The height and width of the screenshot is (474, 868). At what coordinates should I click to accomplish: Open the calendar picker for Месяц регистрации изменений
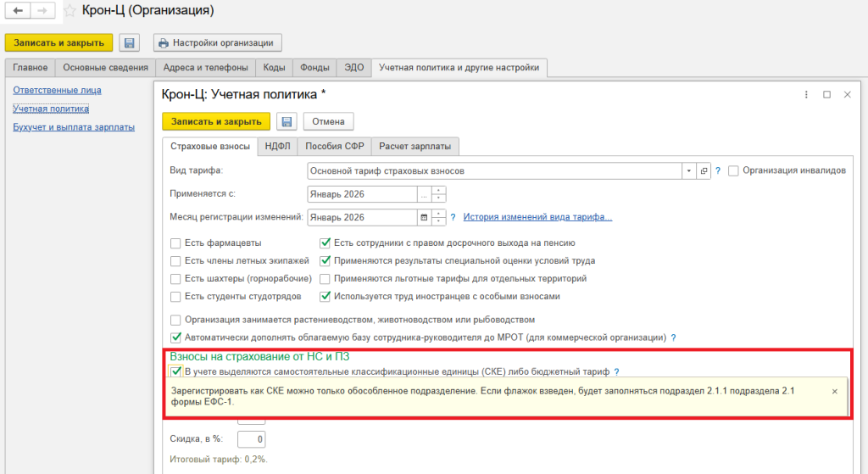pos(424,217)
